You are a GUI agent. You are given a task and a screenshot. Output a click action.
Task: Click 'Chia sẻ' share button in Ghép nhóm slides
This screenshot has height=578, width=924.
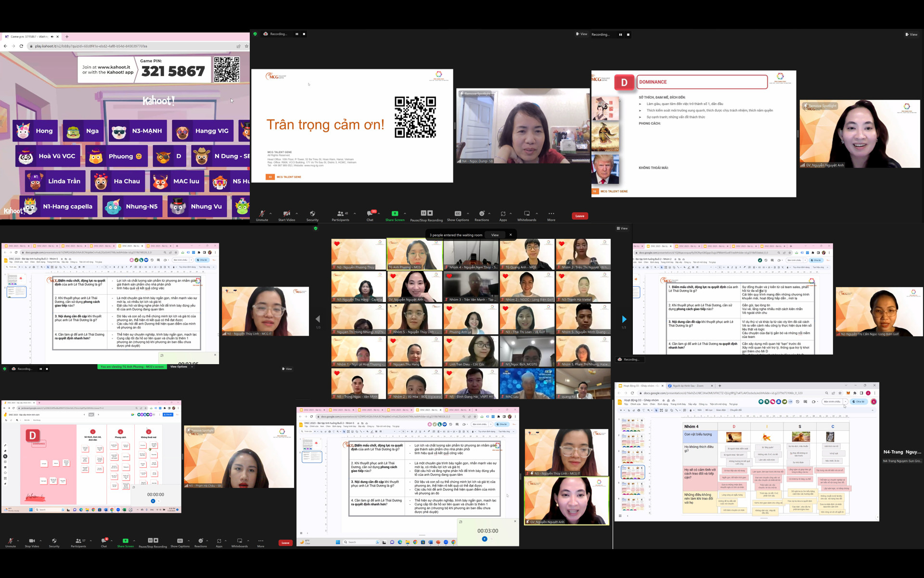859,401
